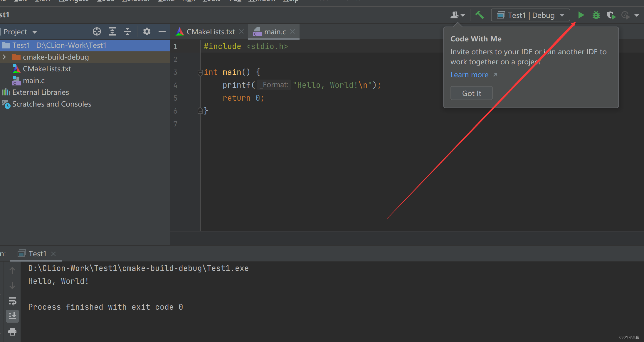Click the account/profile icon top-right
Image resolution: width=644 pixels, height=342 pixels.
coord(455,15)
